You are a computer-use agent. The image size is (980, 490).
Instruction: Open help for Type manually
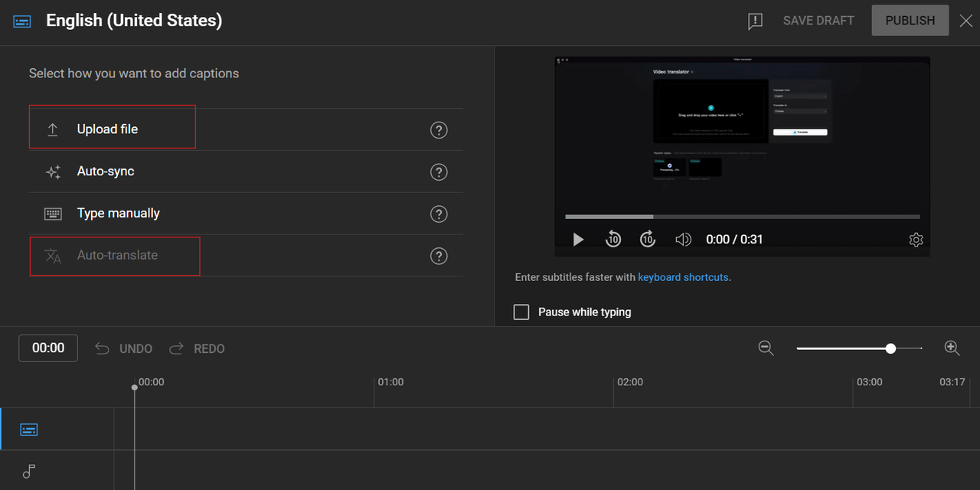tap(439, 214)
